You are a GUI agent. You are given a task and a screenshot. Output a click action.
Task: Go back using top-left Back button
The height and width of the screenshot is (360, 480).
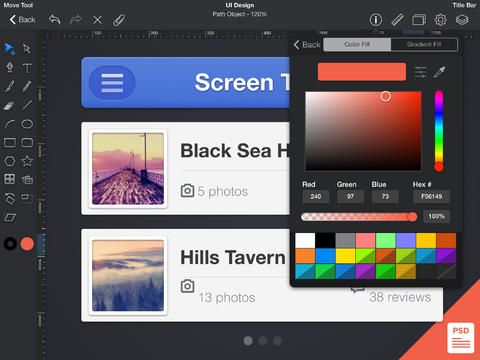(23, 20)
